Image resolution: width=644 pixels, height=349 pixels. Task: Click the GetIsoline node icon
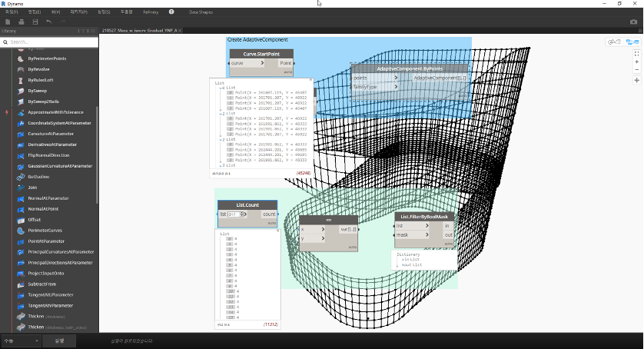click(21, 177)
